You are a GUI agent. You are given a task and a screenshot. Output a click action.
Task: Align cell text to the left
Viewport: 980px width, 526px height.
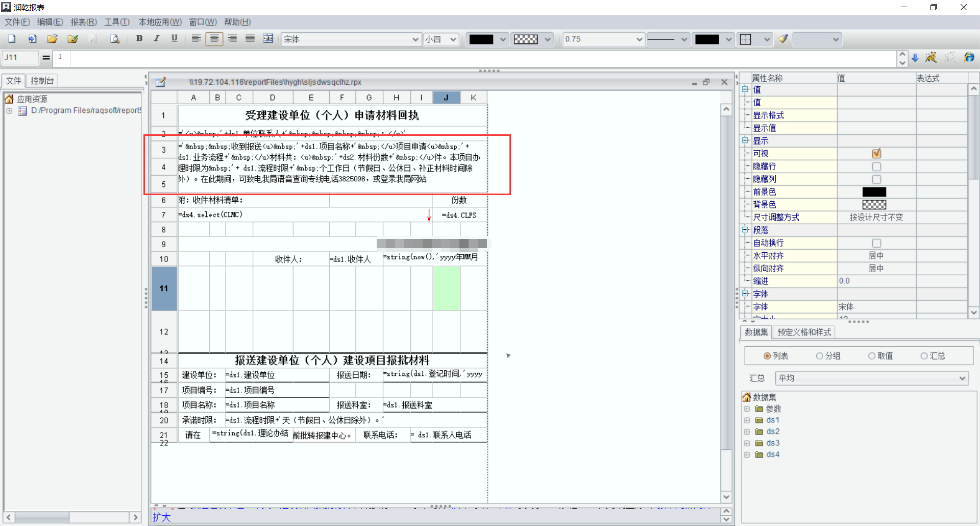click(196, 38)
